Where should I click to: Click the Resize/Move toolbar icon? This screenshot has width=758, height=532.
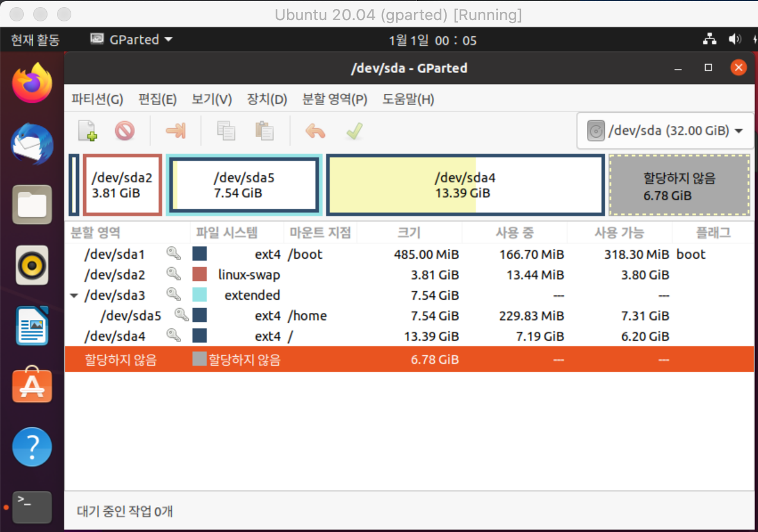click(x=176, y=131)
